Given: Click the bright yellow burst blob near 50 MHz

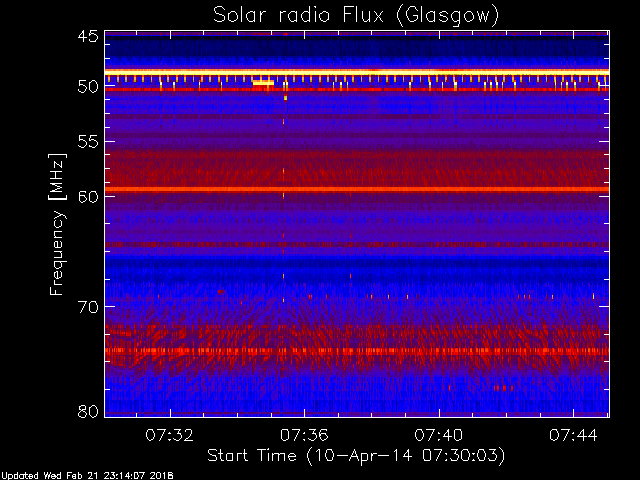Looking at the screenshot, I should (x=263, y=83).
